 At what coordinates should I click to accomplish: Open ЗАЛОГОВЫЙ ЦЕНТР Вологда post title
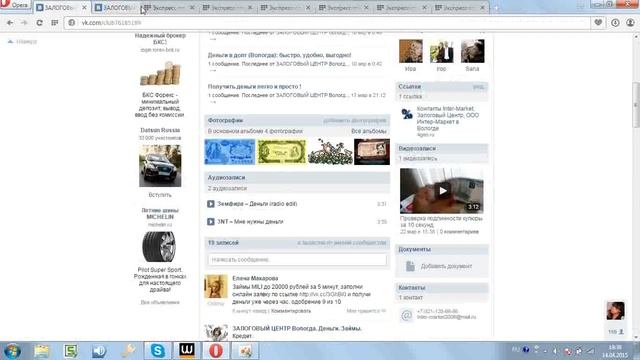[297, 332]
